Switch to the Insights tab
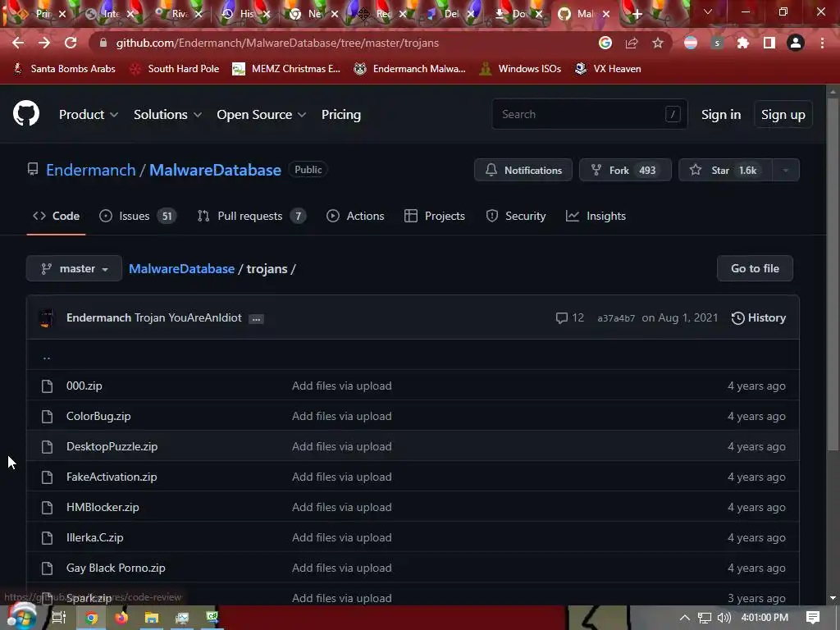Screen dimensions: 840x630 pyautogui.click(x=596, y=216)
